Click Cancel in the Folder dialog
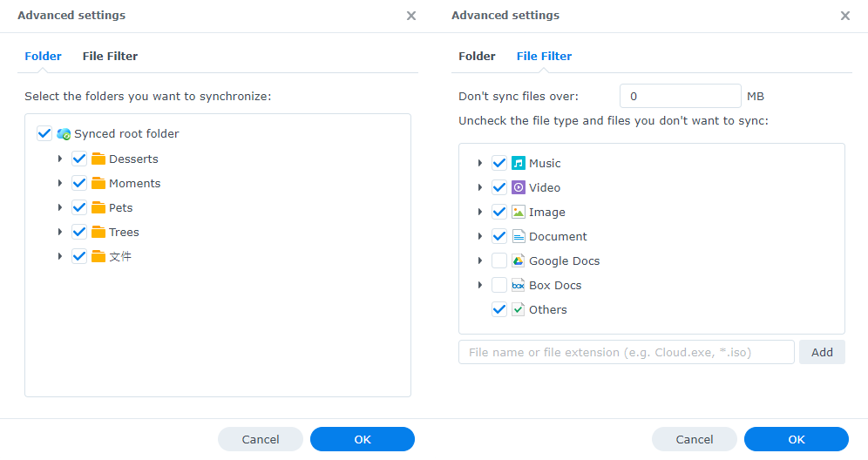 (x=260, y=440)
